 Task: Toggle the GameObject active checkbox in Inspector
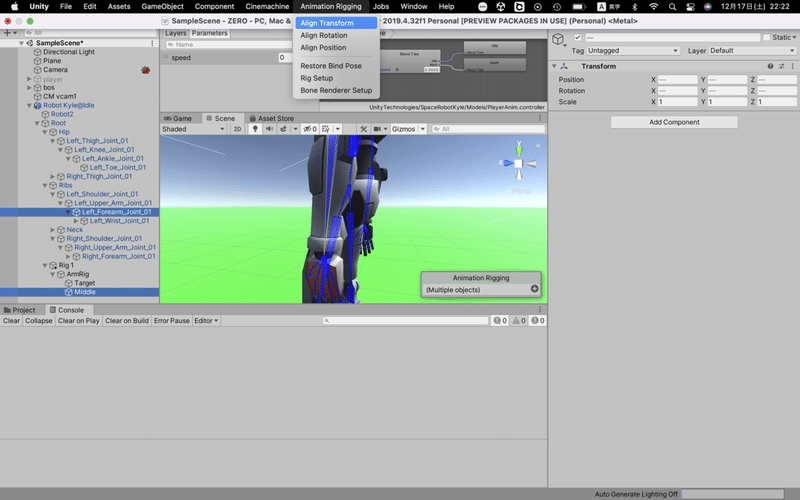pyautogui.click(x=578, y=37)
